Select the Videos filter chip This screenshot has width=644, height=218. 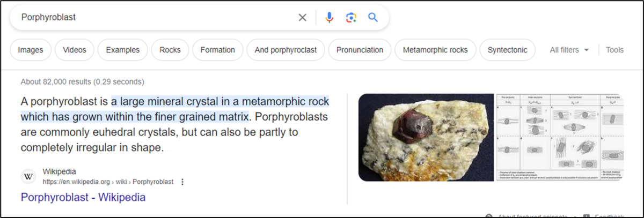tap(75, 50)
